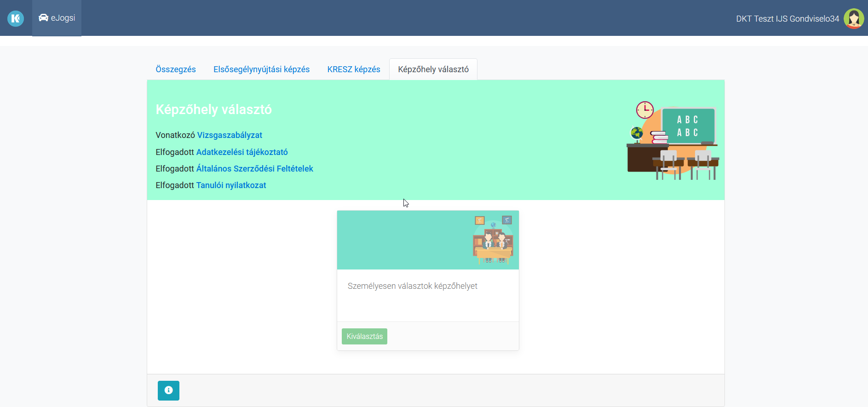The image size is (868, 407).
Task: Click the students-at-desk card image
Action: [493, 240]
